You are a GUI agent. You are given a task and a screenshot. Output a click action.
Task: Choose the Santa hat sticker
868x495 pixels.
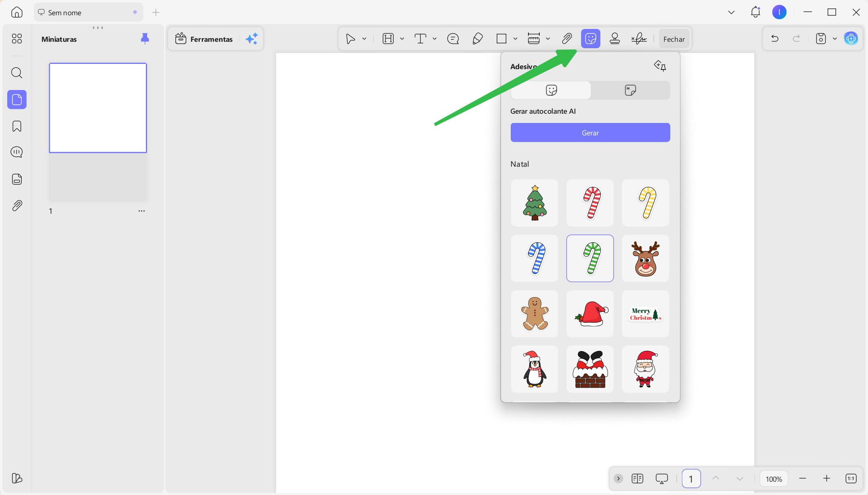(590, 314)
